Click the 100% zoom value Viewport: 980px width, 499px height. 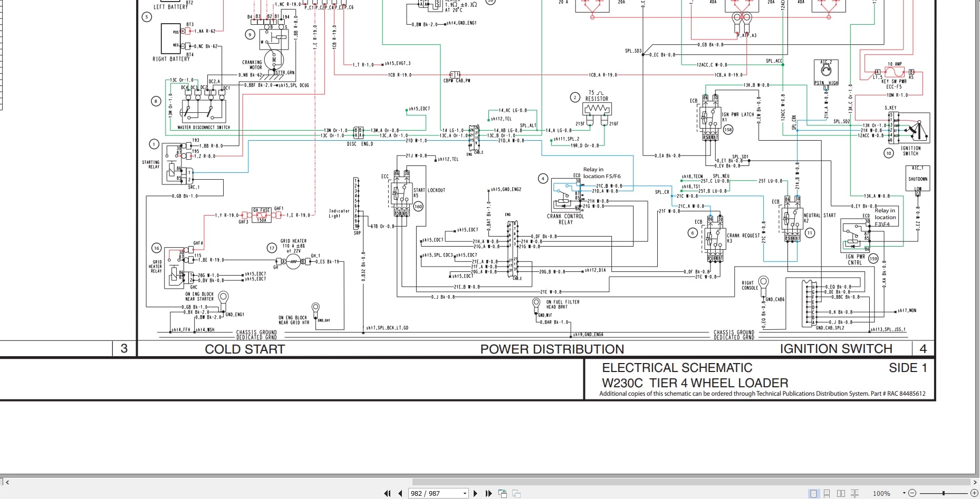(881, 494)
